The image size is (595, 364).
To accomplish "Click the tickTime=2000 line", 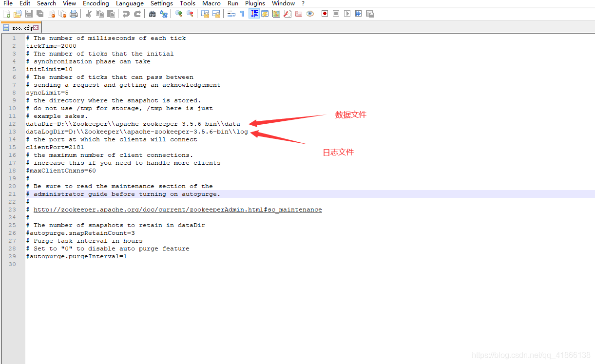I will (x=51, y=46).
